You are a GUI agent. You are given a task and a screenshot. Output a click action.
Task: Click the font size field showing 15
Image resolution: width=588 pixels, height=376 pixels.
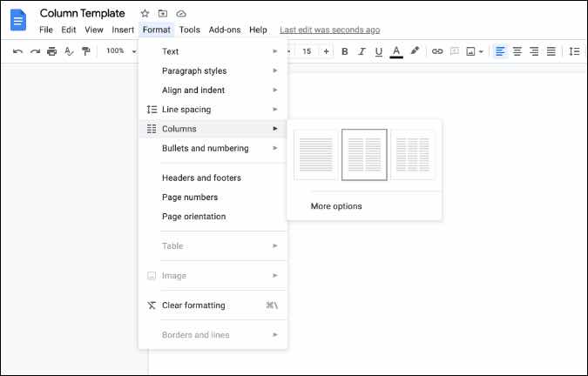point(307,51)
